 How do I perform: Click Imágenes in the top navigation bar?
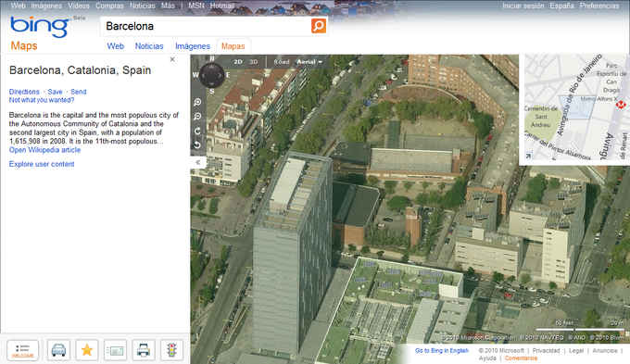(46, 6)
